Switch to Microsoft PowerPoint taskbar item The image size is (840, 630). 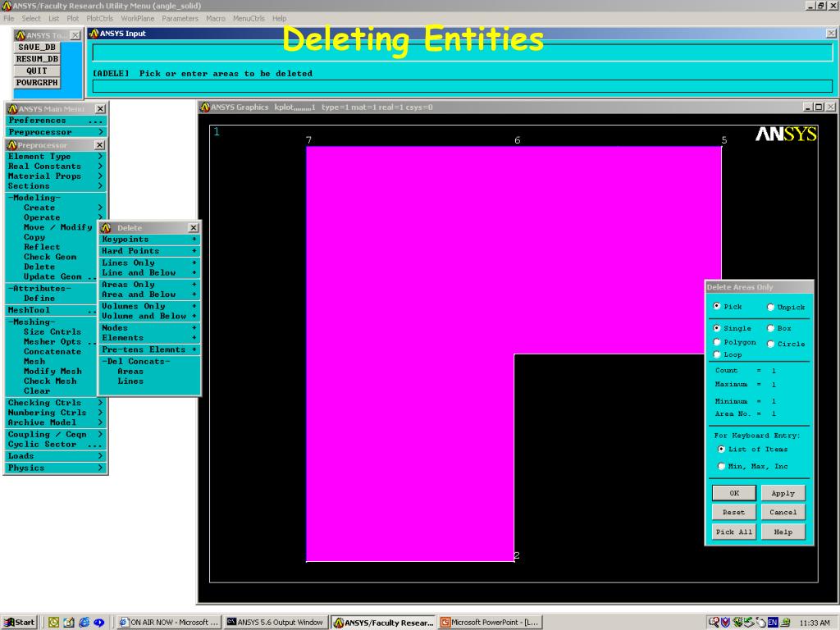[x=491, y=622]
